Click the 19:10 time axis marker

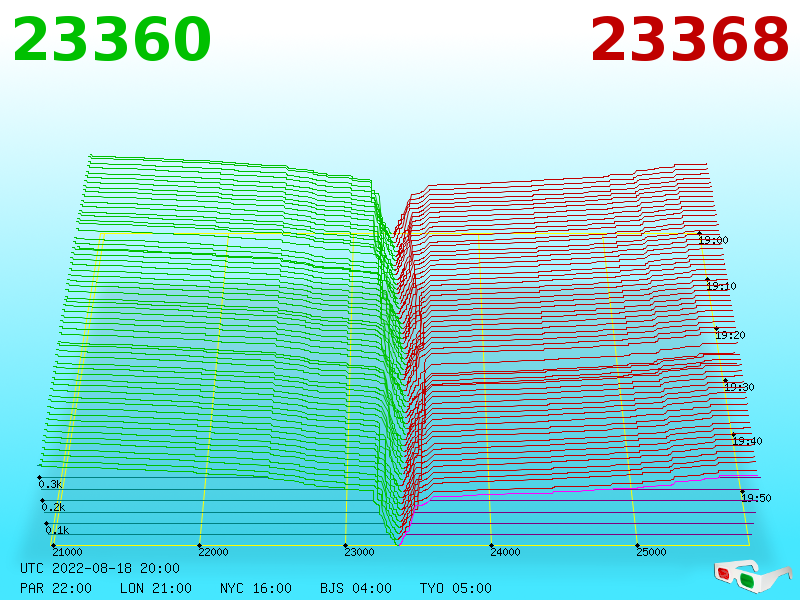(x=721, y=286)
